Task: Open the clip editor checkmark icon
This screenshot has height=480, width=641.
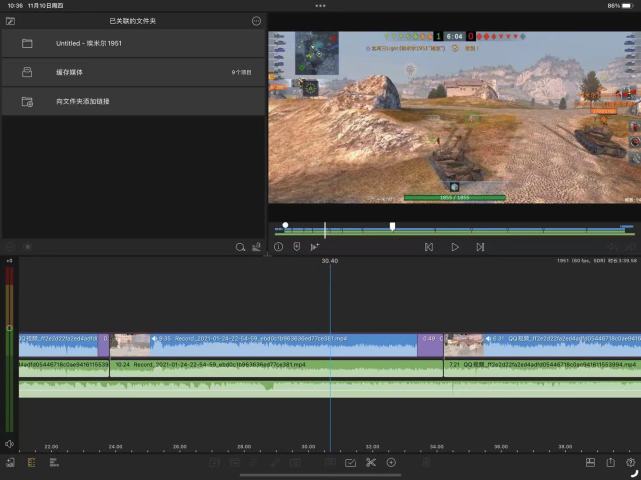Action: [x=350, y=462]
